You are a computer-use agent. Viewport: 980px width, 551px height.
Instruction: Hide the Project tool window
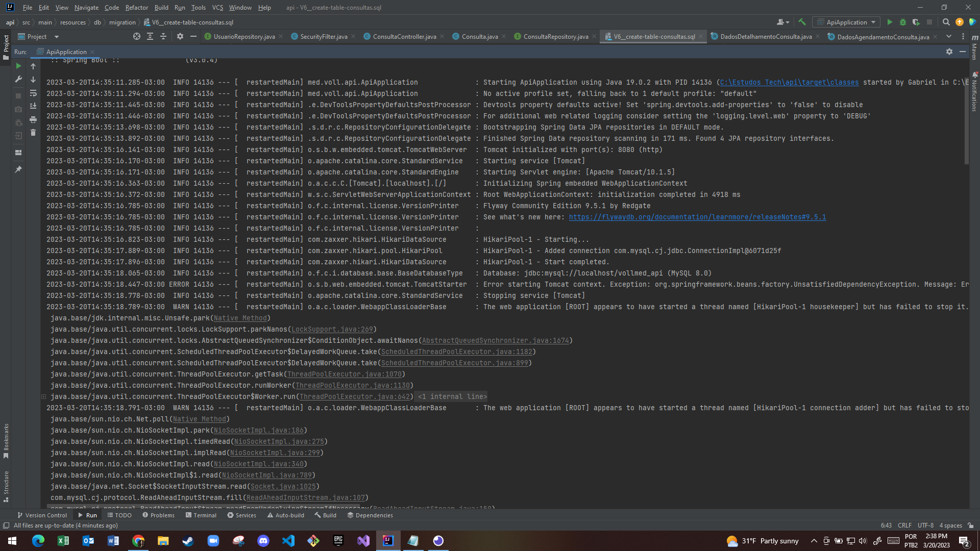pyautogui.click(x=193, y=36)
